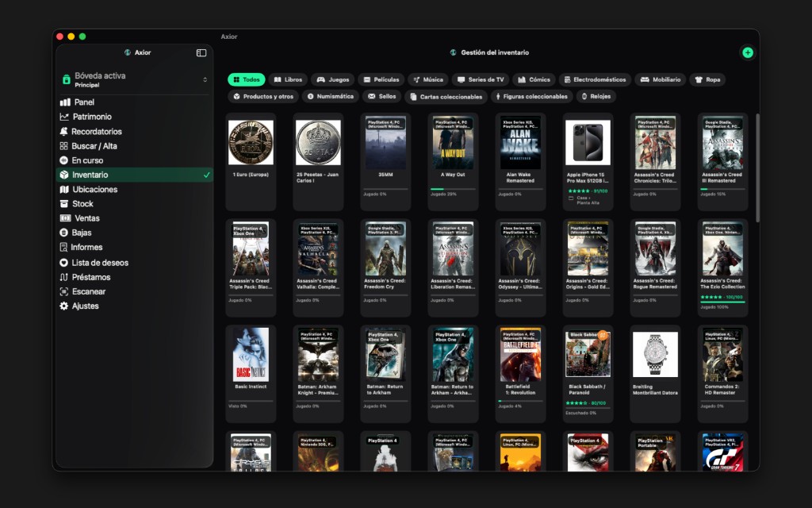Open Bajas section

pos(135,233)
